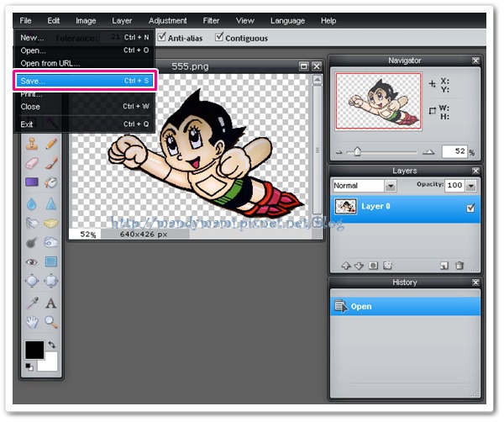This screenshot has width=504, height=422.
Task: Select the Hand pan tool
Action: (x=32, y=322)
